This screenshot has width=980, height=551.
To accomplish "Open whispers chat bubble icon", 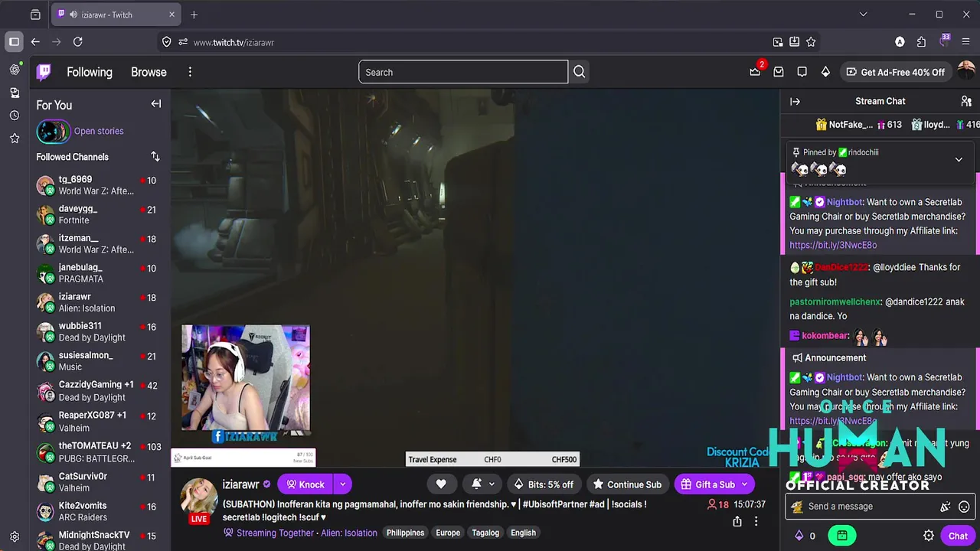I will 802,72.
